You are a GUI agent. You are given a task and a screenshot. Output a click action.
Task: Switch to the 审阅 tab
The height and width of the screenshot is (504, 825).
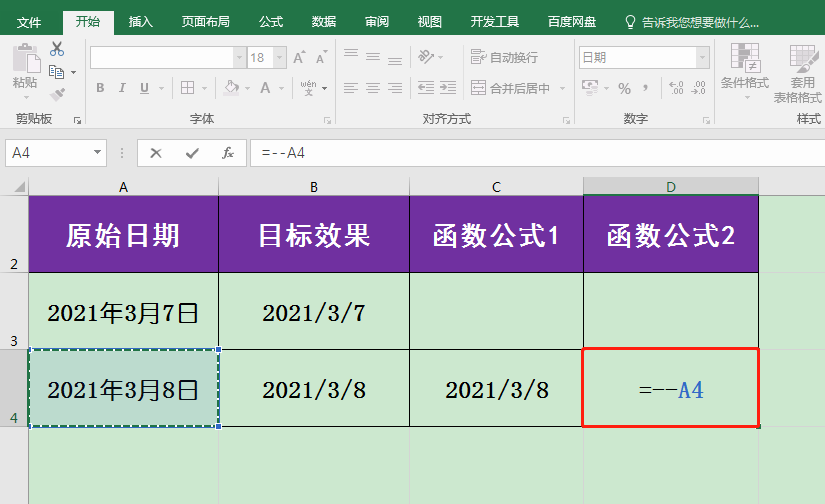(x=377, y=22)
